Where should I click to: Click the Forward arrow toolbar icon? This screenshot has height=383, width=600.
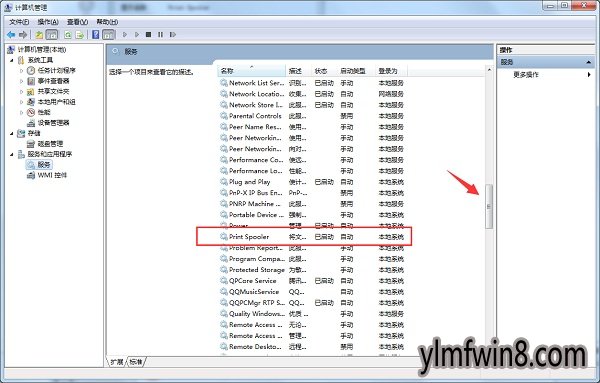click(x=23, y=35)
